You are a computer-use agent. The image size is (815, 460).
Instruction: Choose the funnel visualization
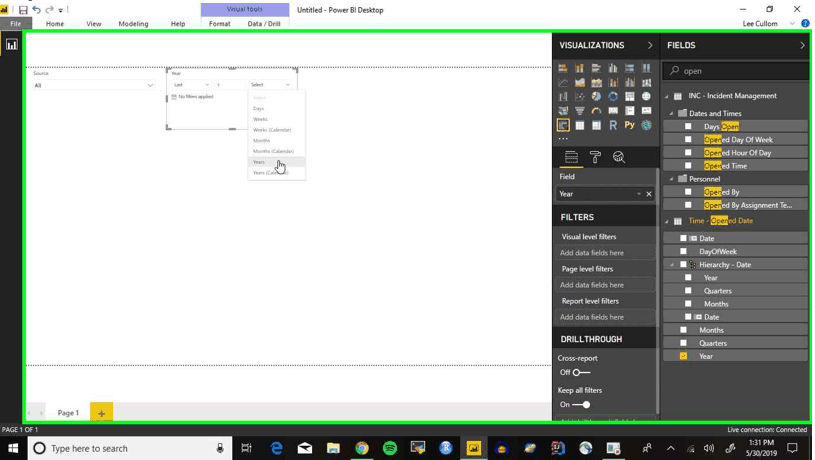[580, 111]
